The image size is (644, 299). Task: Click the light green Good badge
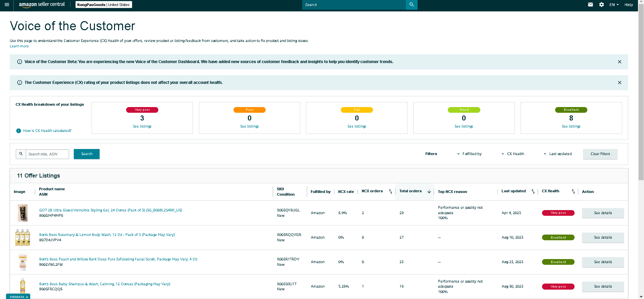click(x=464, y=110)
